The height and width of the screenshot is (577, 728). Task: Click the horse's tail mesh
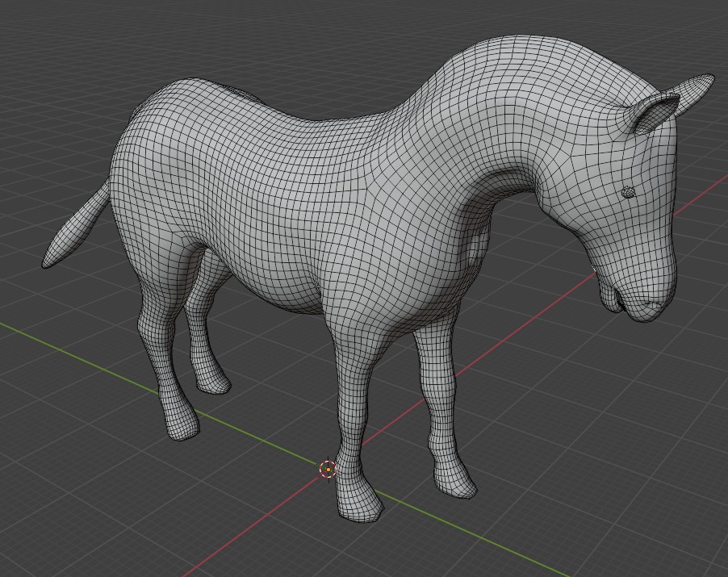pos(77,228)
